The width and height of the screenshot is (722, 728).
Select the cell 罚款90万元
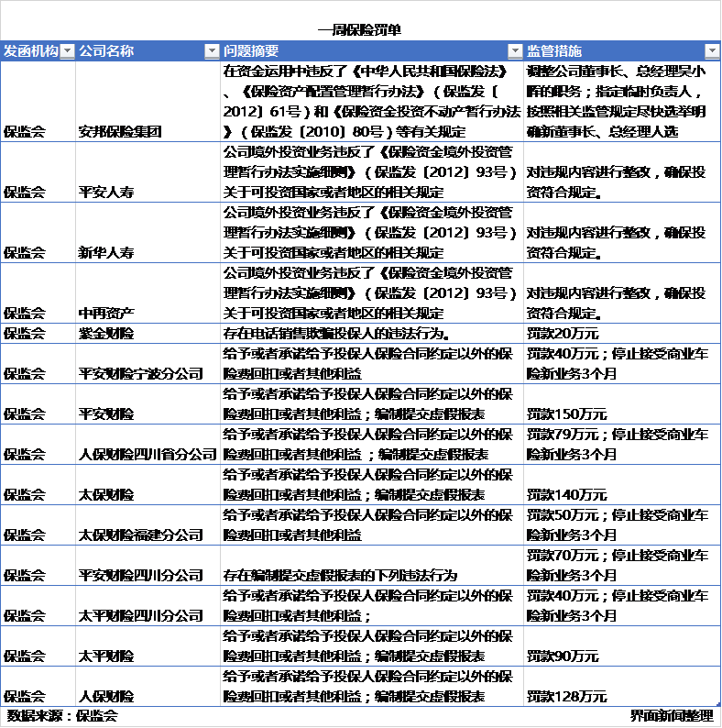[x=622, y=646]
